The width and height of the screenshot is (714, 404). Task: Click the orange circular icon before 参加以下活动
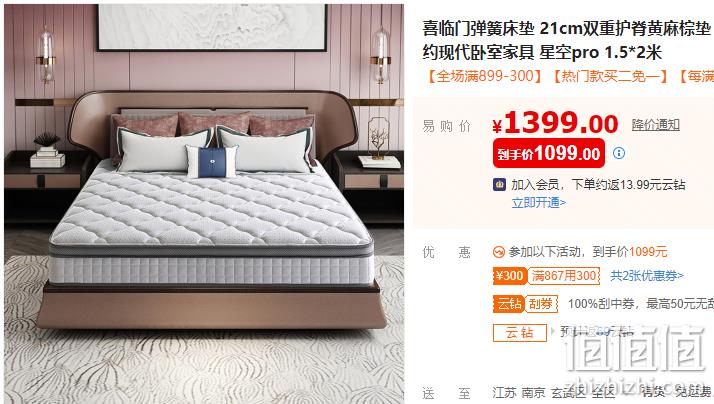tap(499, 251)
